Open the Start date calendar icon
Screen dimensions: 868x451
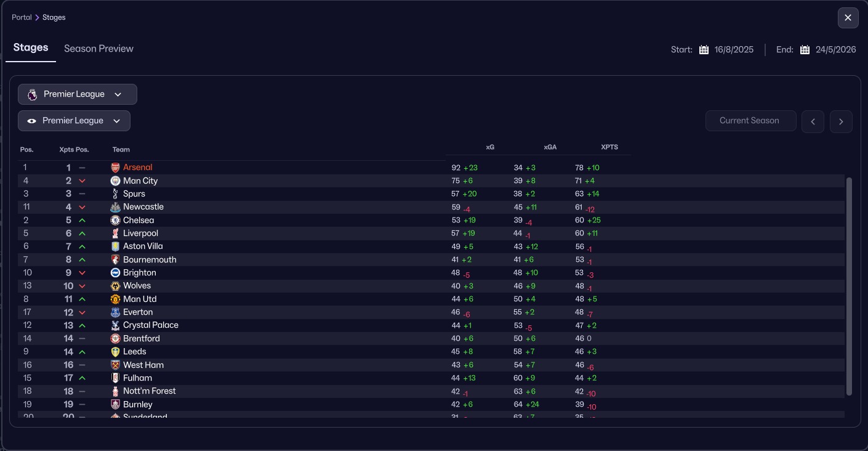tap(704, 50)
